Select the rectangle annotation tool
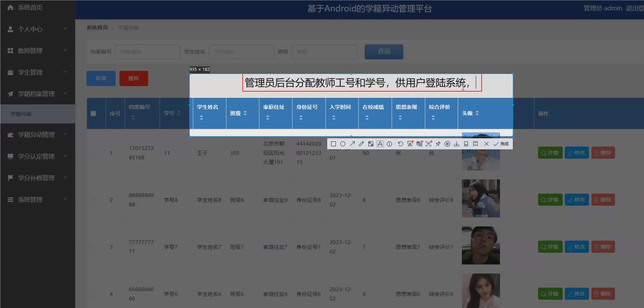The height and width of the screenshot is (308, 644). coord(333,144)
